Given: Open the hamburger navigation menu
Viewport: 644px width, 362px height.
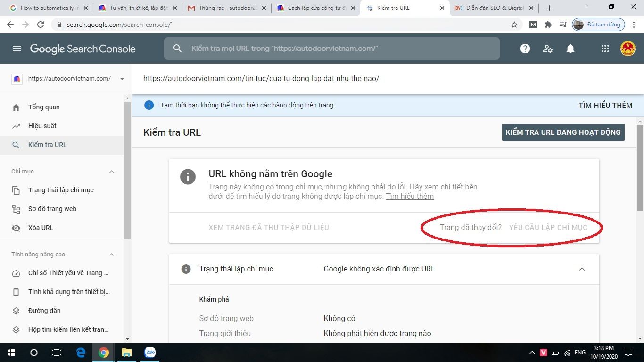Looking at the screenshot, I should (17, 49).
